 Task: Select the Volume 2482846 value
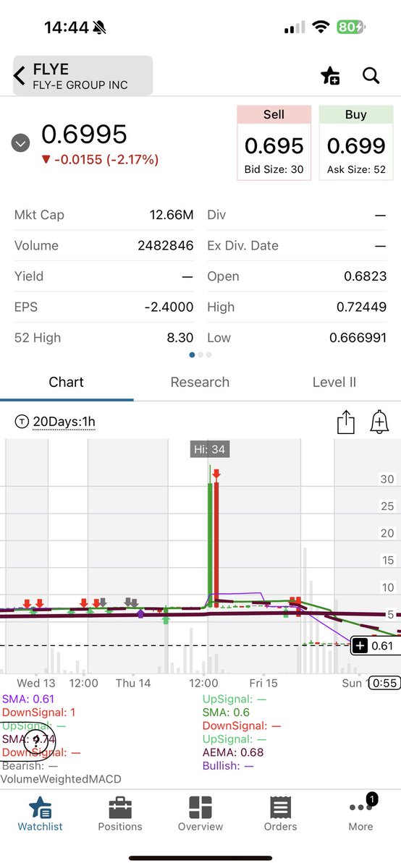click(x=165, y=245)
